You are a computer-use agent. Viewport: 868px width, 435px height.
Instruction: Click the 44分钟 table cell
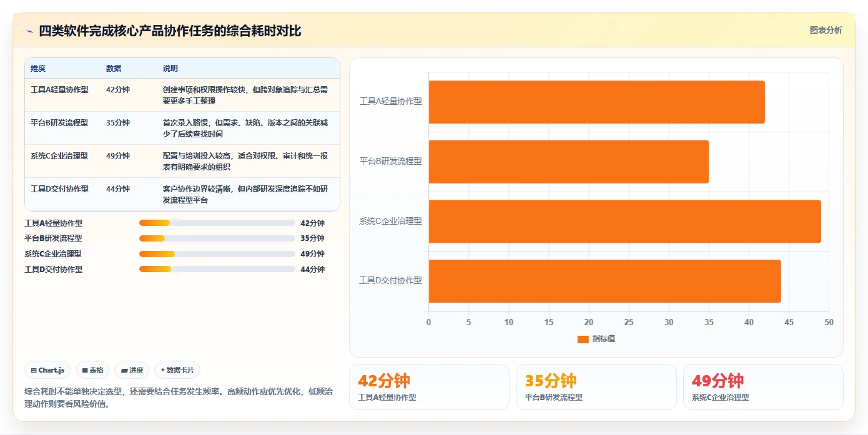(x=118, y=188)
